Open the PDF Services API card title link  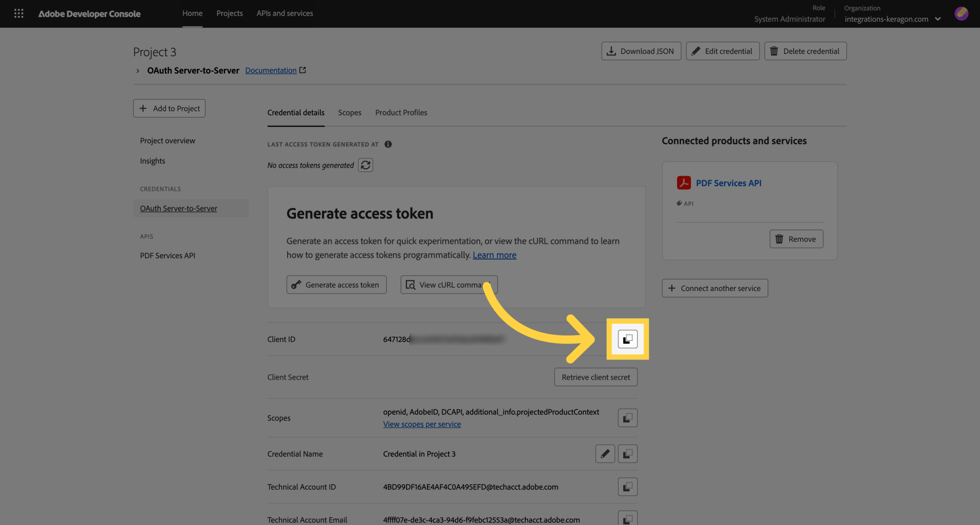click(x=728, y=183)
